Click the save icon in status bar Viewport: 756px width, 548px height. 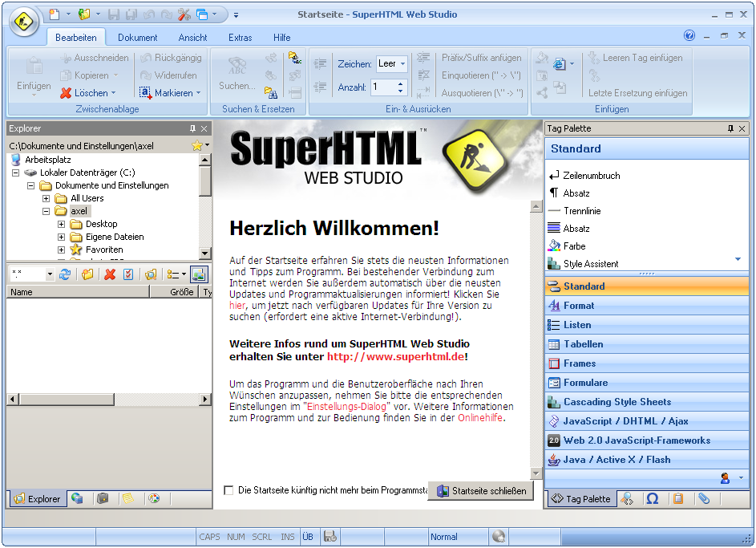pyautogui.click(x=330, y=536)
